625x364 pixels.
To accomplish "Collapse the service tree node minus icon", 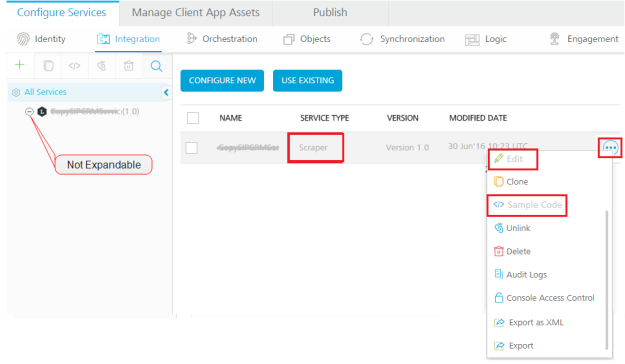I will click(x=29, y=111).
